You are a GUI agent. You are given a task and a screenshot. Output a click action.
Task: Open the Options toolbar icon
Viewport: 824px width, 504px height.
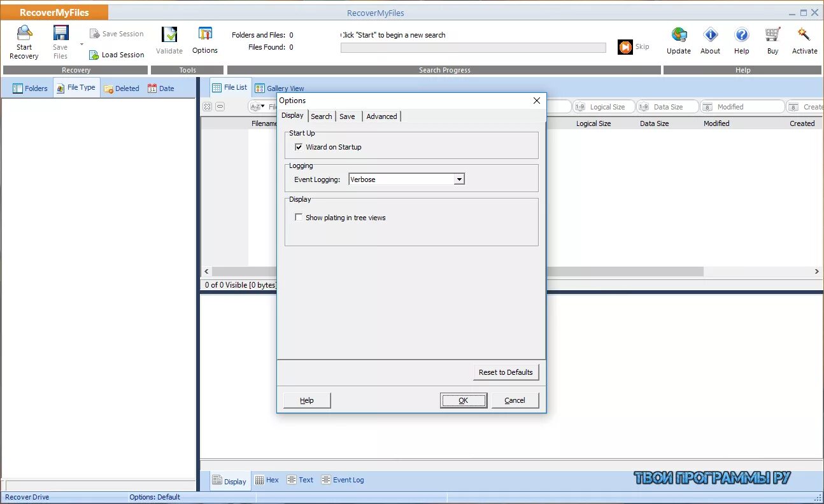point(205,34)
